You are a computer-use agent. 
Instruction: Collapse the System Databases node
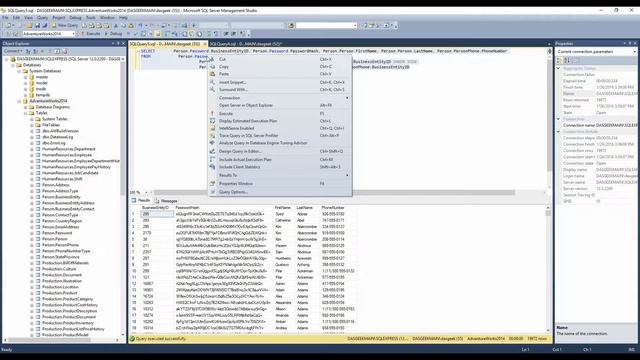[19, 71]
